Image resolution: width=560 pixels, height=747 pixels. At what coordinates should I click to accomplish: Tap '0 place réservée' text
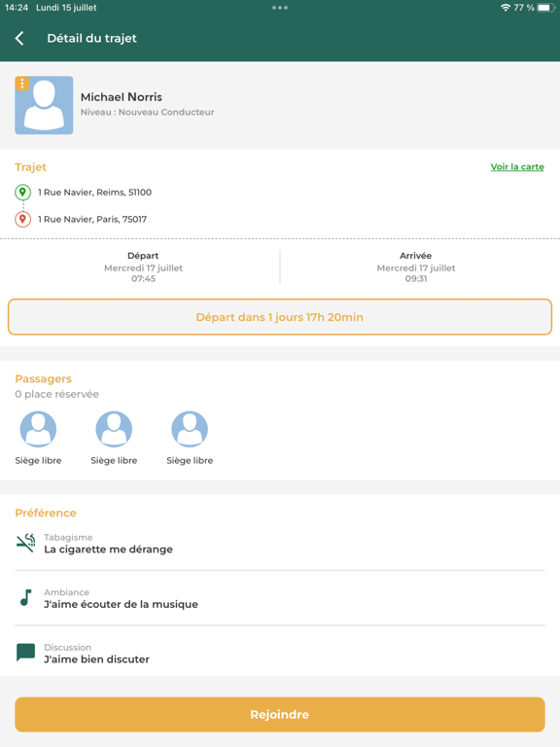56,394
